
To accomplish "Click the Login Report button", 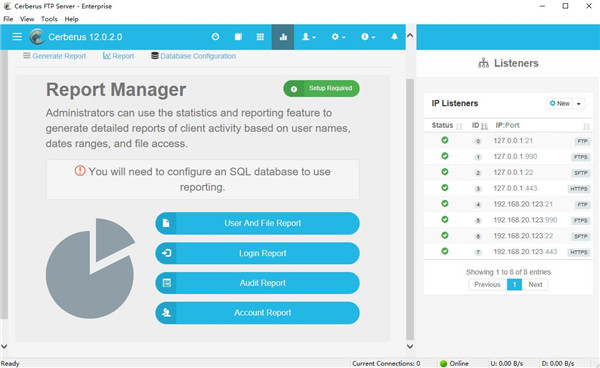I will (x=257, y=253).
